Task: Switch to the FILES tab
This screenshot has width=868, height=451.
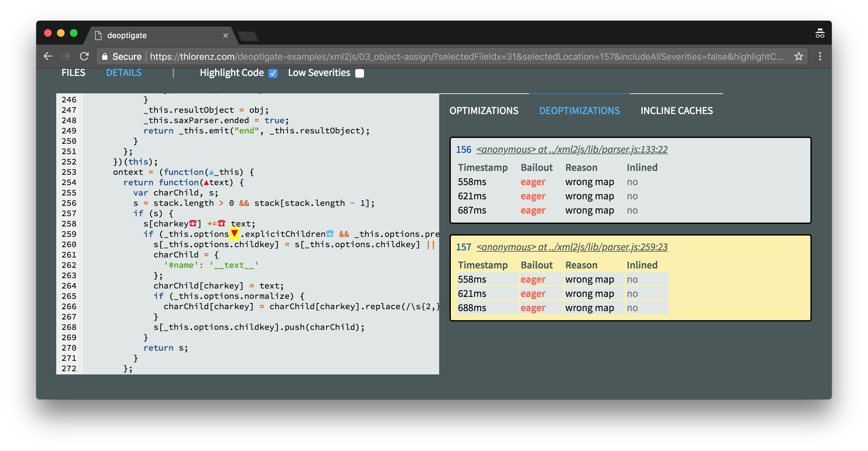Action: [73, 73]
